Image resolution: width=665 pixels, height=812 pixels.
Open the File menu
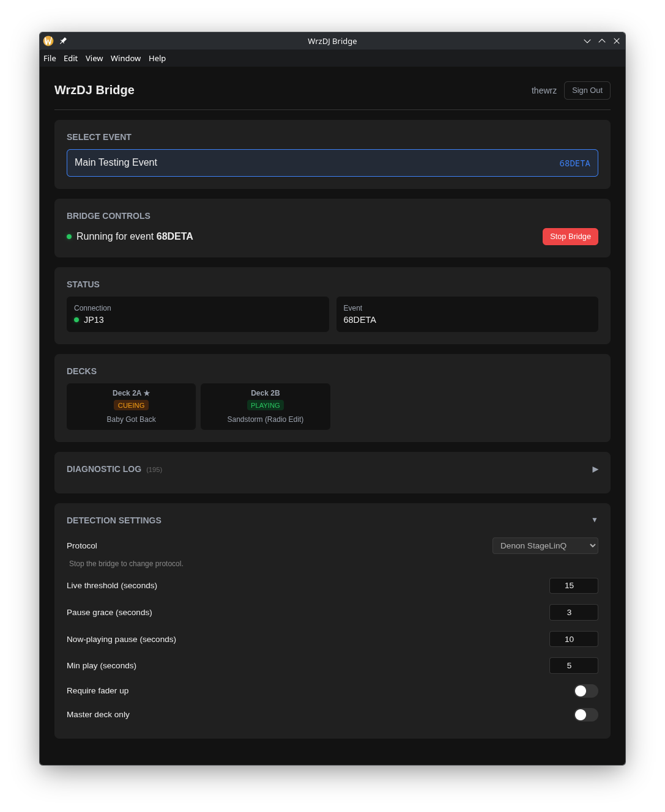49,58
